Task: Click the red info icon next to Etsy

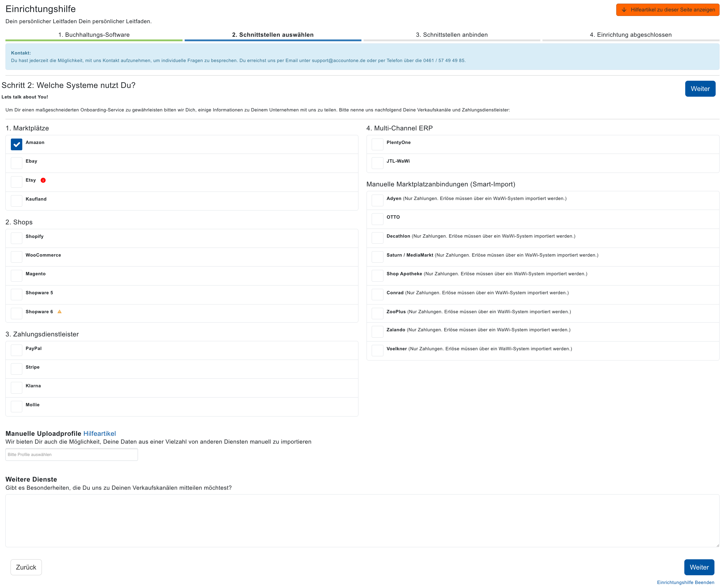Action: 43,180
